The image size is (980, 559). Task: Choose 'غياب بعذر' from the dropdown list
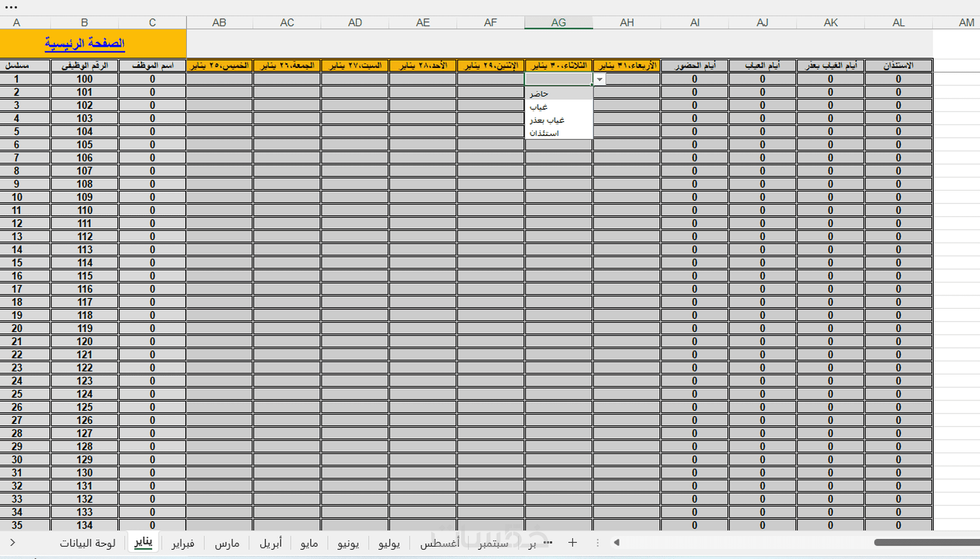(559, 120)
